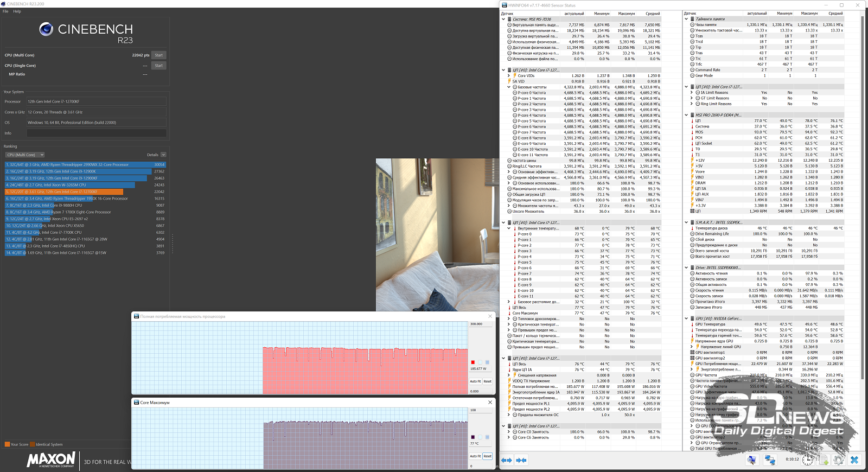868x472 pixels.
Task: Select the Intel Core i9-9880H CPU ranking row
Action: pos(86,205)
